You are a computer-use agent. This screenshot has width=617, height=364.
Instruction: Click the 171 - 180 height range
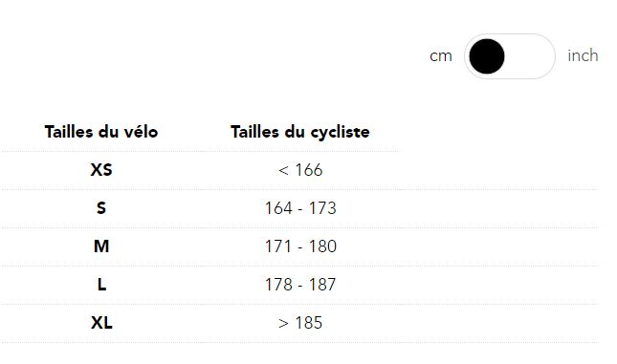(300, 246)
